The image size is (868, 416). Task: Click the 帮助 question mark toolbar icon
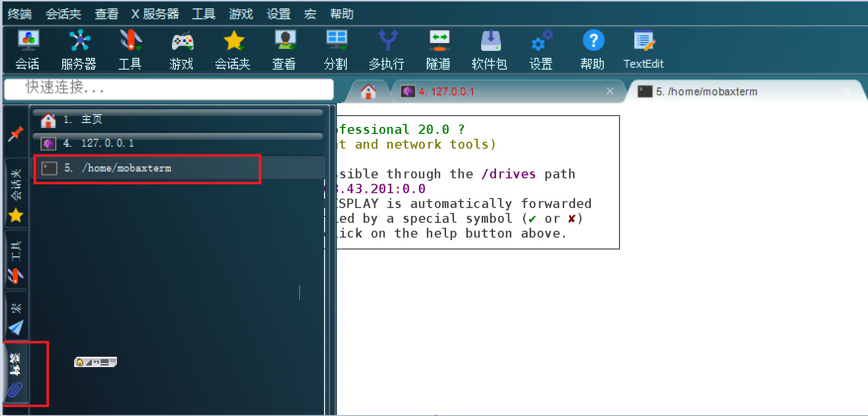[x=593, y=50]
